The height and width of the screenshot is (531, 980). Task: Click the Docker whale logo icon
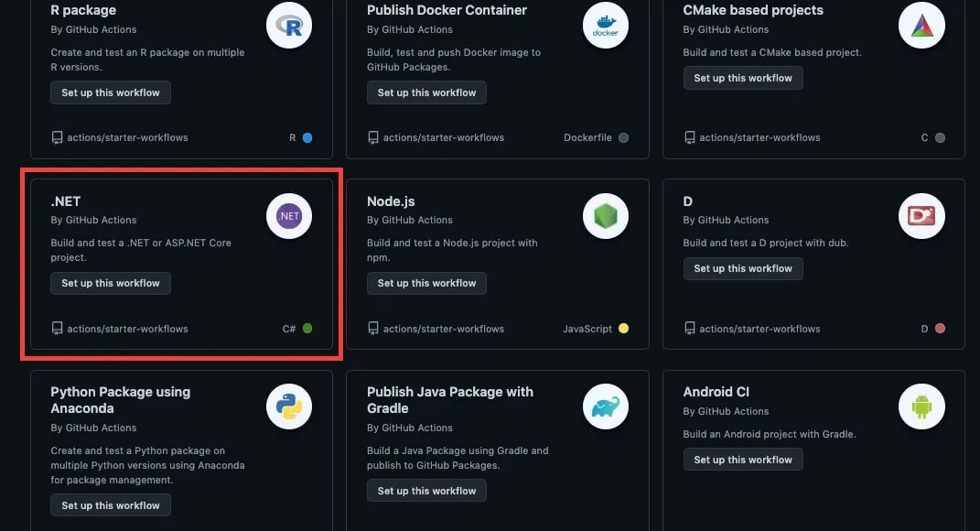(605, 26)
